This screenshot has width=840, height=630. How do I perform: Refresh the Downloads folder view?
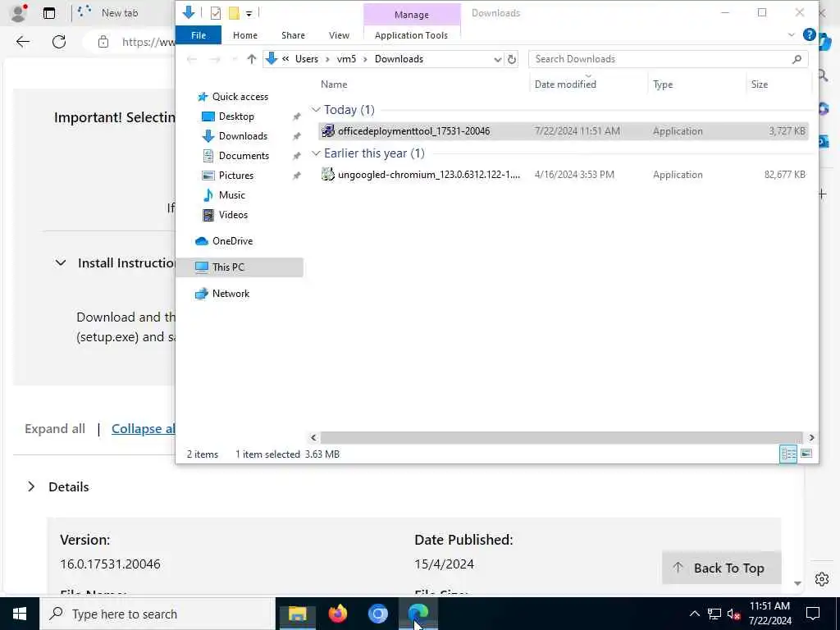coord(512,59)
